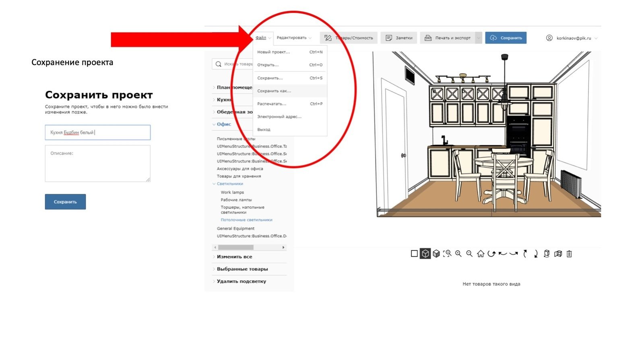Reset view with the home icon
The image size is (644, 362).
481,253
